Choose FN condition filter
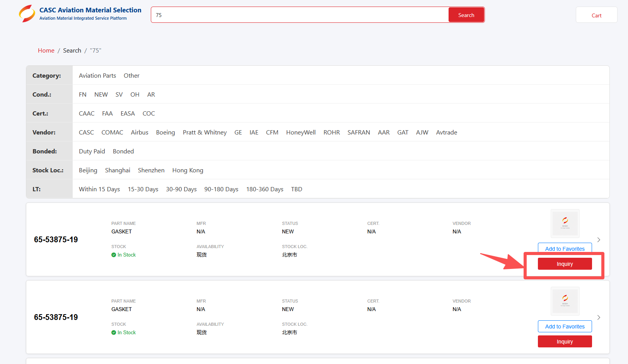This screenshot has width=628, height=364. click(x=83, y=95)
